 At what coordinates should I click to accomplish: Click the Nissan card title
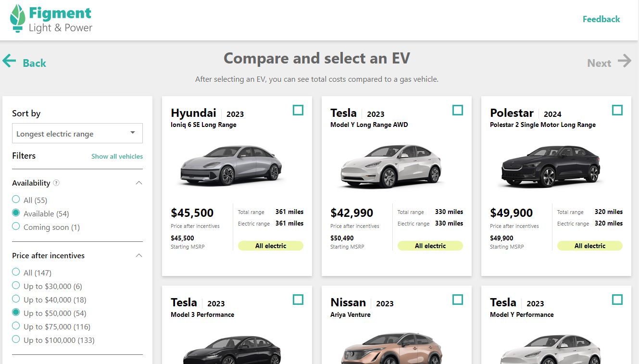point(348,302)
